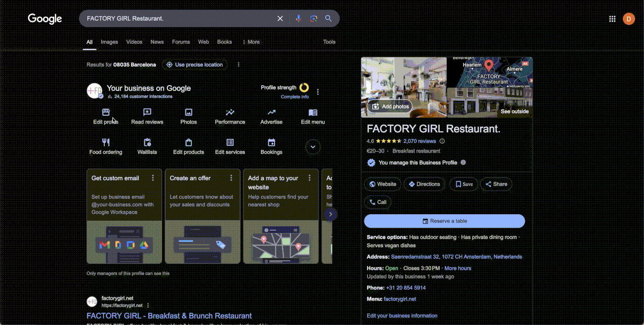Open Google Lens image search
The width and height of the screenshot is (644, 325).
313,18
